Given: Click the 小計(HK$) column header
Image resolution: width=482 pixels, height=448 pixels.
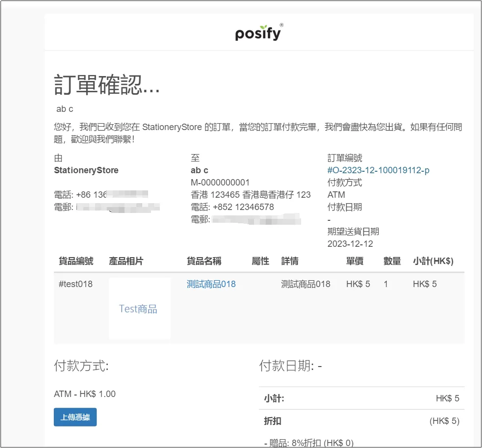Looking at the screenshot, I should click(x=433, y=261).
